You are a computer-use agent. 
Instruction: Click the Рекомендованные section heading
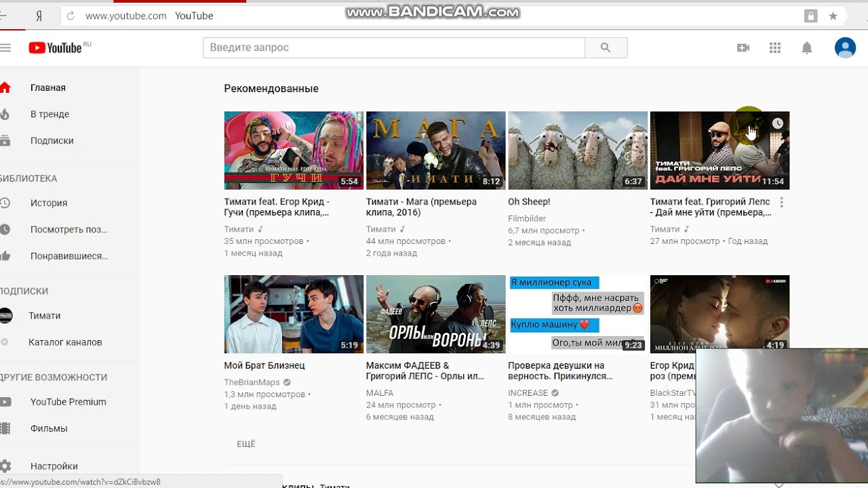tap(271, 89)
